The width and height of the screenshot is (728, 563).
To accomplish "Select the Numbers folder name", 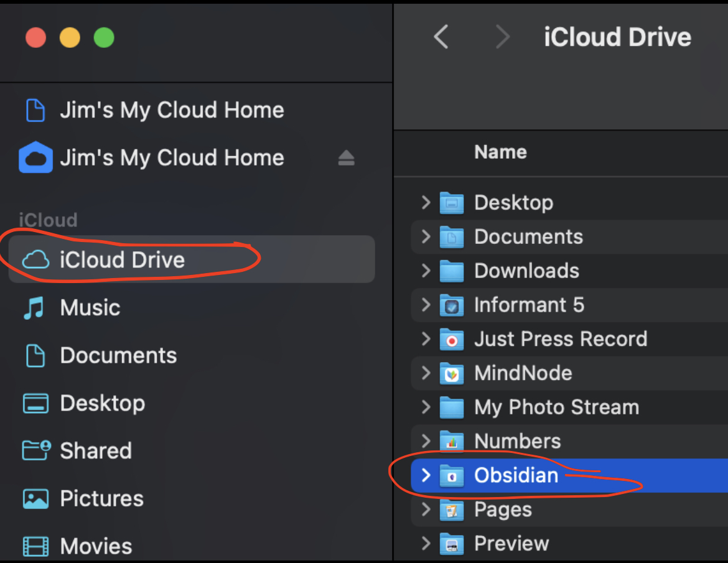I will 517,442.
